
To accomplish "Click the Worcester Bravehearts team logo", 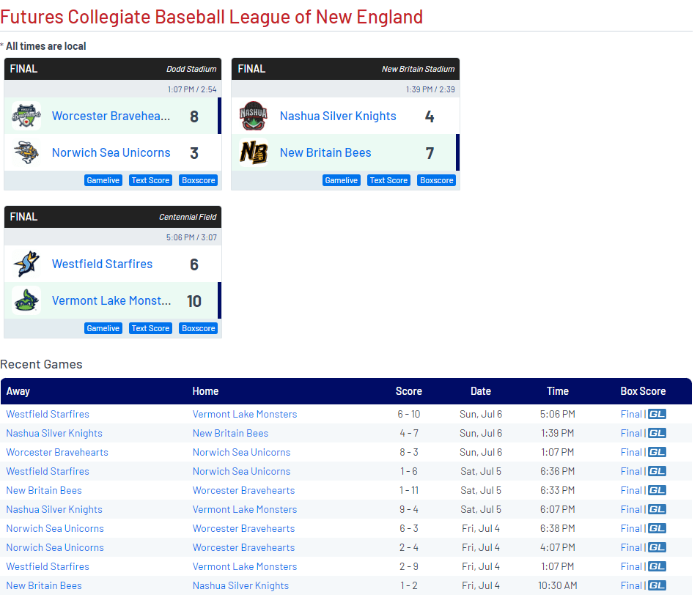I will pyautogui.click(x=26, y=116).
